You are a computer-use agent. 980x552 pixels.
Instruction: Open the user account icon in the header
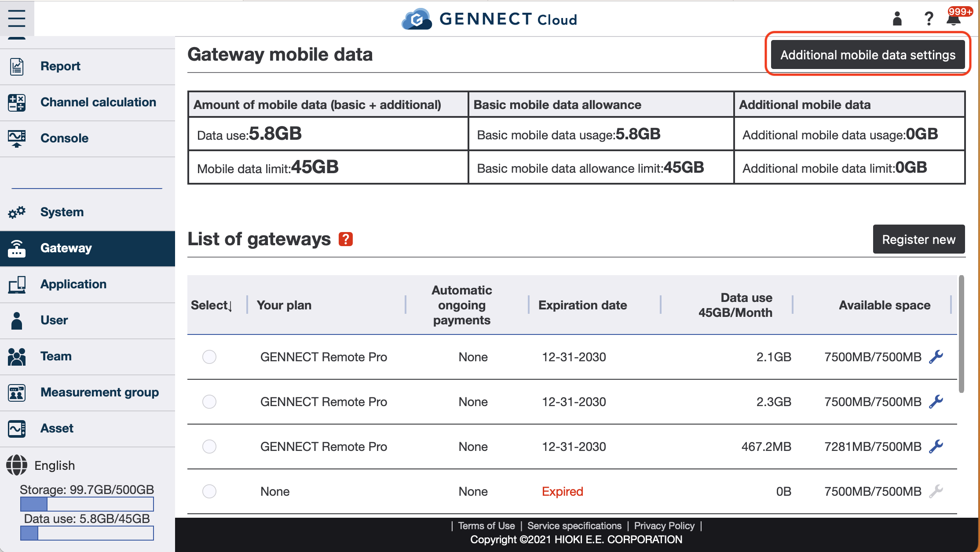coord(897,18)
